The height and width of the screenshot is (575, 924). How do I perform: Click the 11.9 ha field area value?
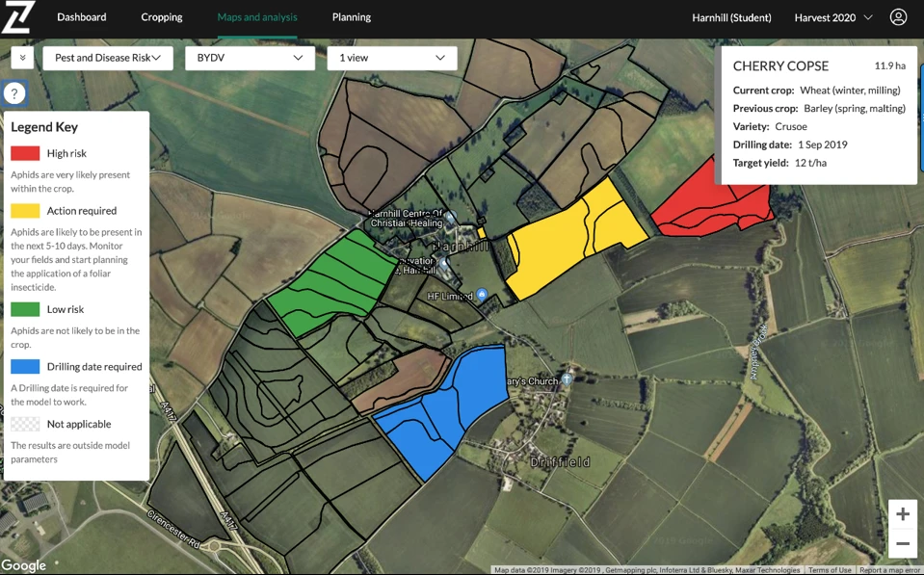coord(890,65)
